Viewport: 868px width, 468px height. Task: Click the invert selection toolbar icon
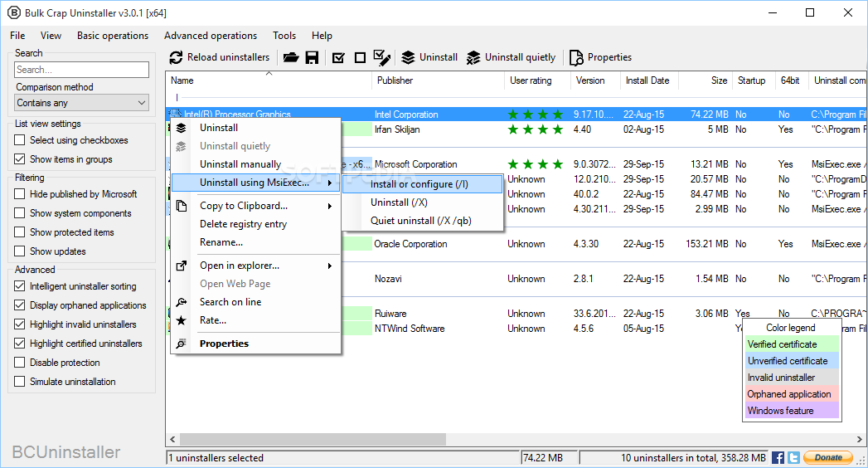pyautogui.click(x=381, y=57)
